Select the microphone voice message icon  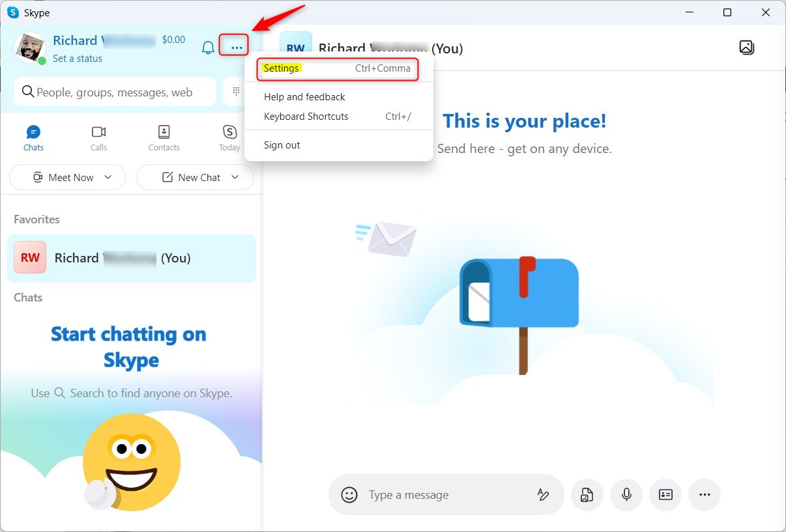[x=626, y=495]
